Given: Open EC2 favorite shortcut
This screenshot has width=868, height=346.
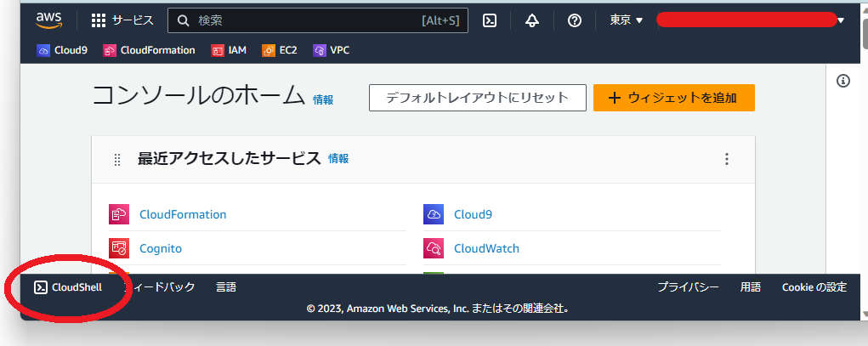Looking at the screenshot, I should [280, 50].
